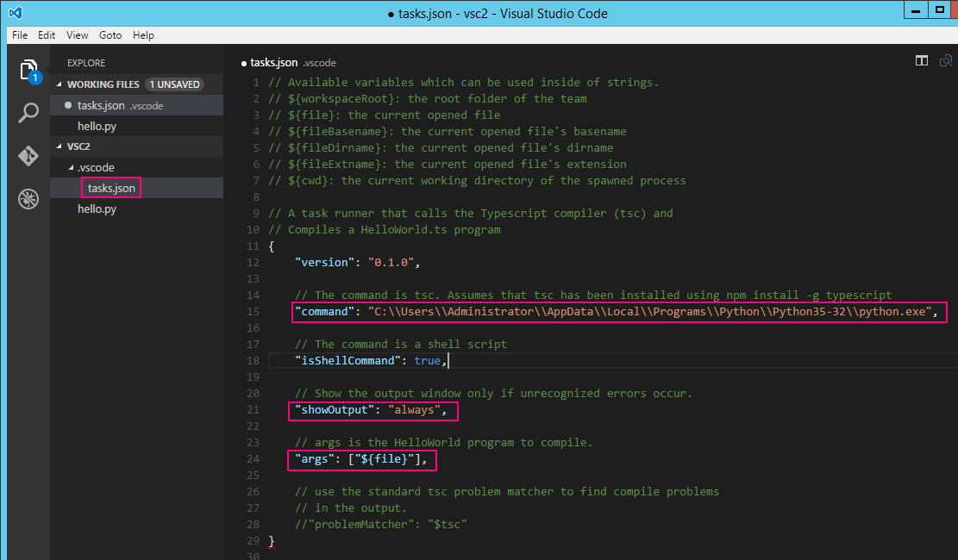Click the Visual Studio Code logo in the title bar
Screen dimensions: 958x560
pos(16,13)
